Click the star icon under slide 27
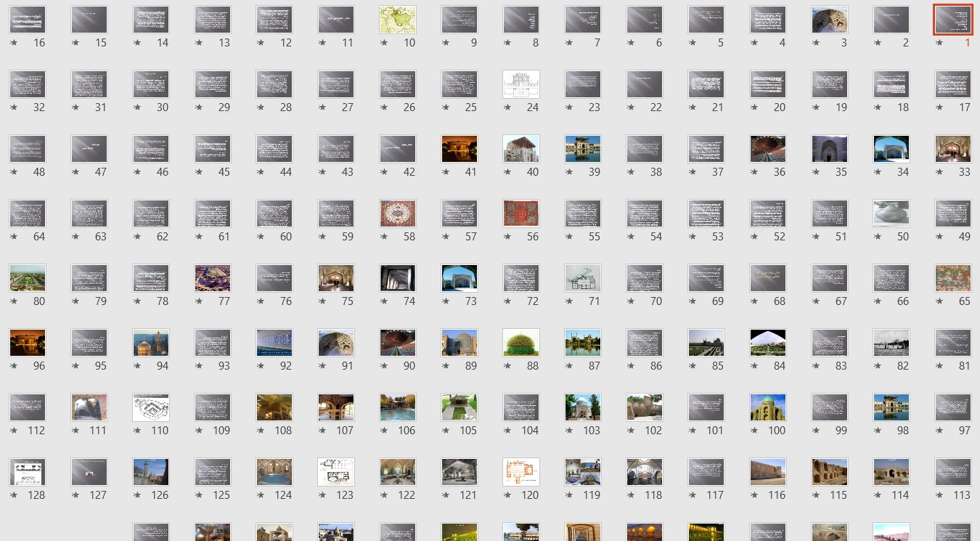The width and height of the screenshot is (980, 541). [x=322, y=107]
